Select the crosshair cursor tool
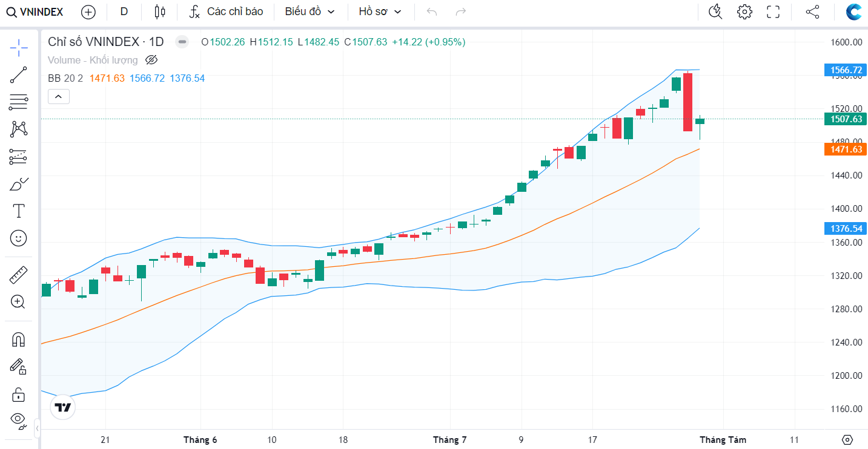868x449 pixels. point(19,47)
